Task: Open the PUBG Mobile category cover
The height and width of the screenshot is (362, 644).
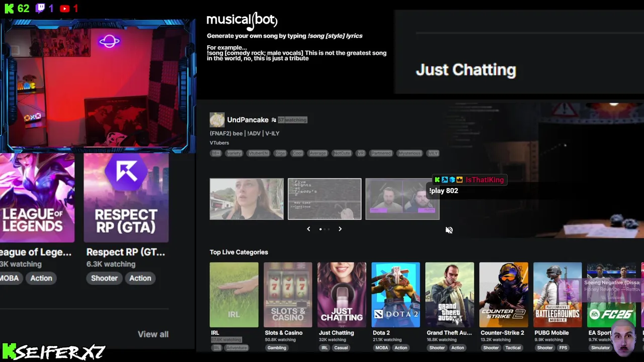Action: point(557,295)
